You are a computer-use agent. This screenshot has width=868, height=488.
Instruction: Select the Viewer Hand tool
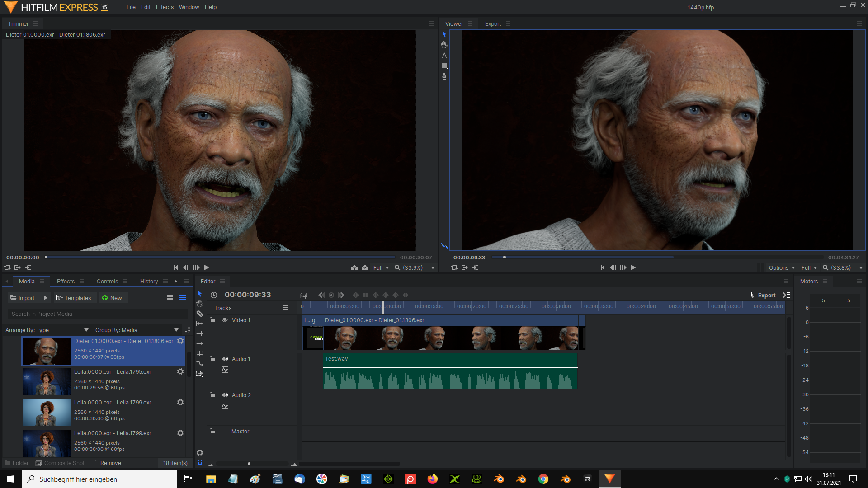point(444,45)
